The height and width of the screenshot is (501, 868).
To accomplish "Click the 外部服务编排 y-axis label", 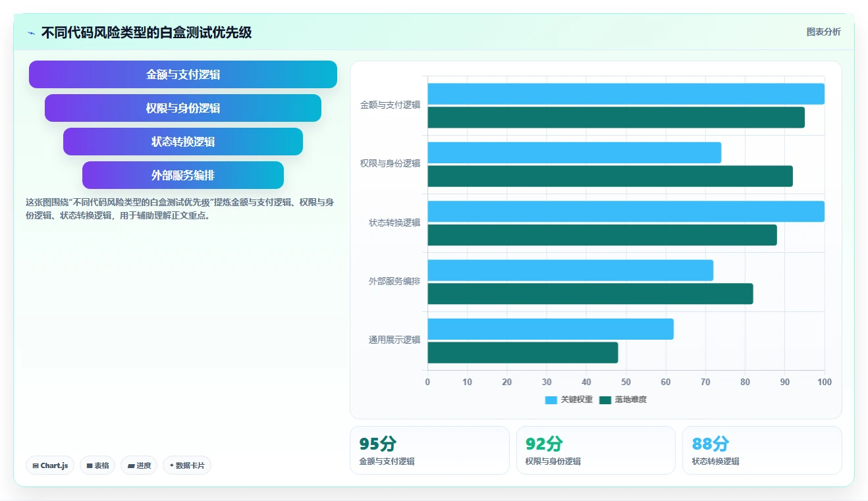I will coord(394,282).
